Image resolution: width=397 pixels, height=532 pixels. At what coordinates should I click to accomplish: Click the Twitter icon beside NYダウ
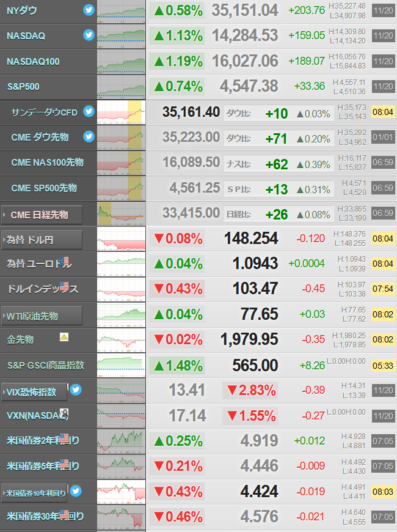[89, 10]
